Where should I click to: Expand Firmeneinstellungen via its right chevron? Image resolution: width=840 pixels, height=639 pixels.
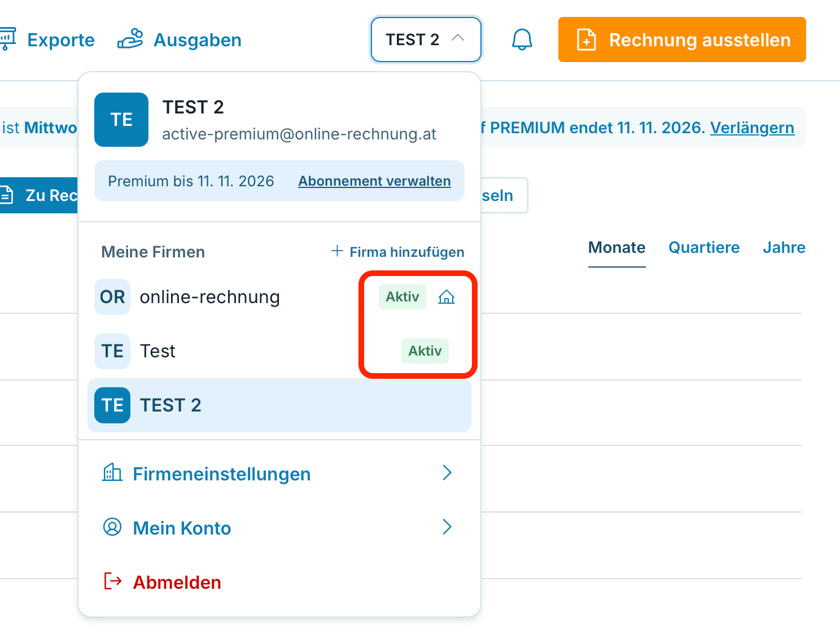(x=447, y=473)
